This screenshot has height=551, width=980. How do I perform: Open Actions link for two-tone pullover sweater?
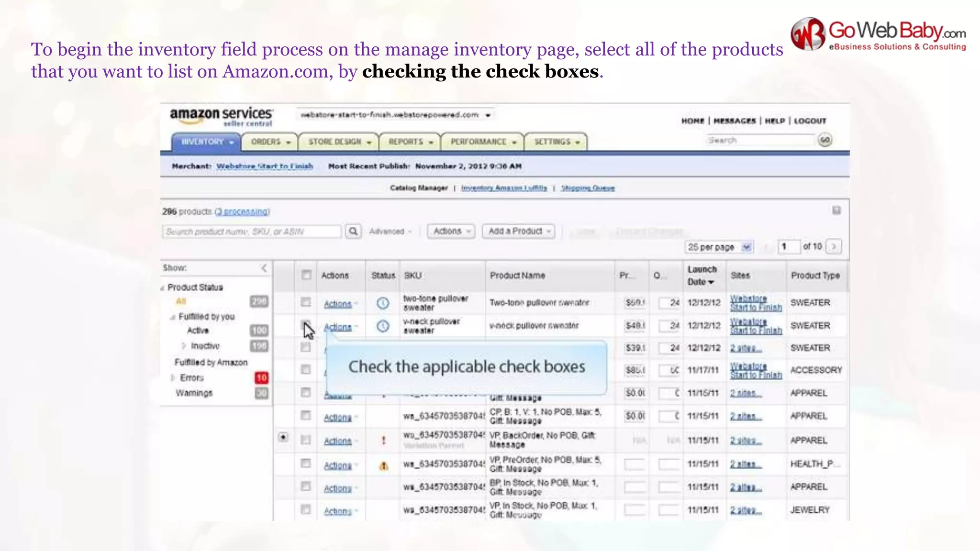click(x=338, y=304)
